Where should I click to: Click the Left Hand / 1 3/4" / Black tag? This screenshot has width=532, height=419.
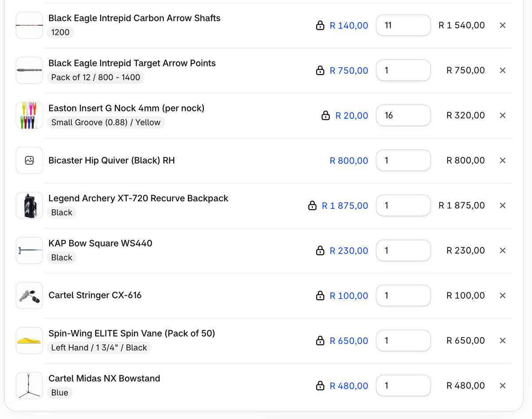[x=99, y=348]
